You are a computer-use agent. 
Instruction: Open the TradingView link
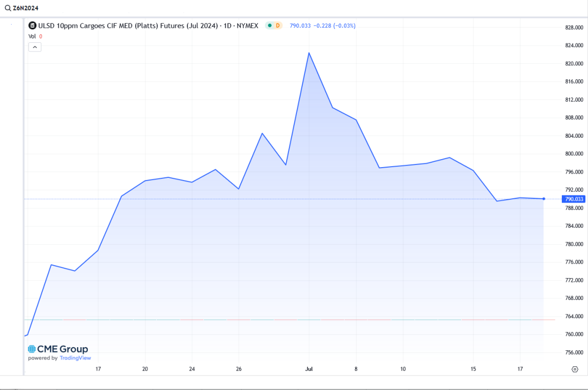pyautogui.click(x=75, y=358)
